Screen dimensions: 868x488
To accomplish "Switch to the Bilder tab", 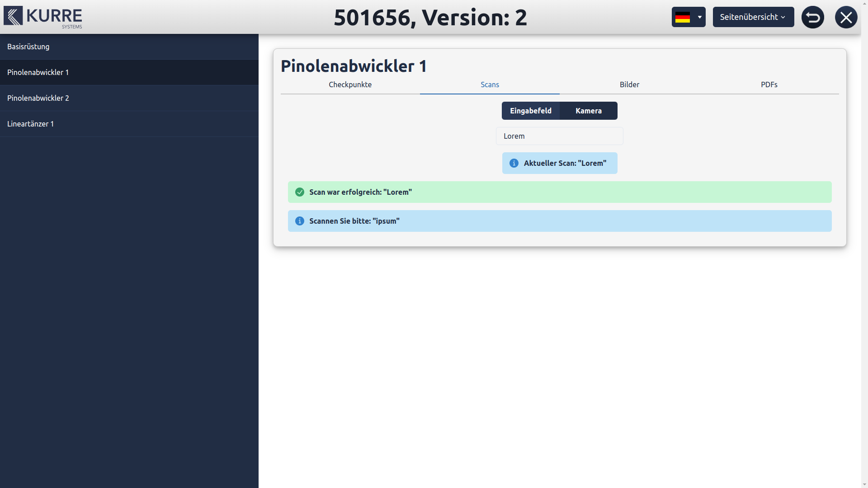I will coord(629,84).
